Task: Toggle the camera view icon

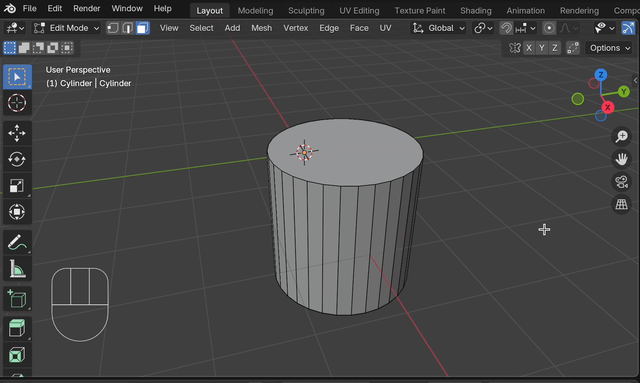Action: pos(622,182)
